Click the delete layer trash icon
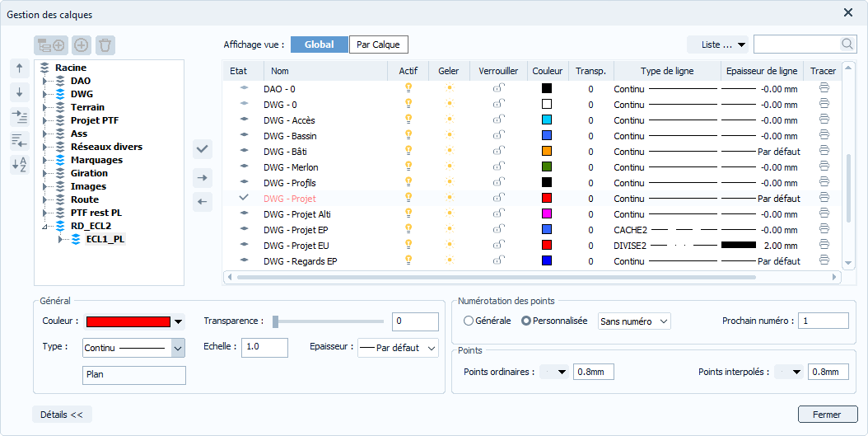The image size is (868, 436). (105, 45)
